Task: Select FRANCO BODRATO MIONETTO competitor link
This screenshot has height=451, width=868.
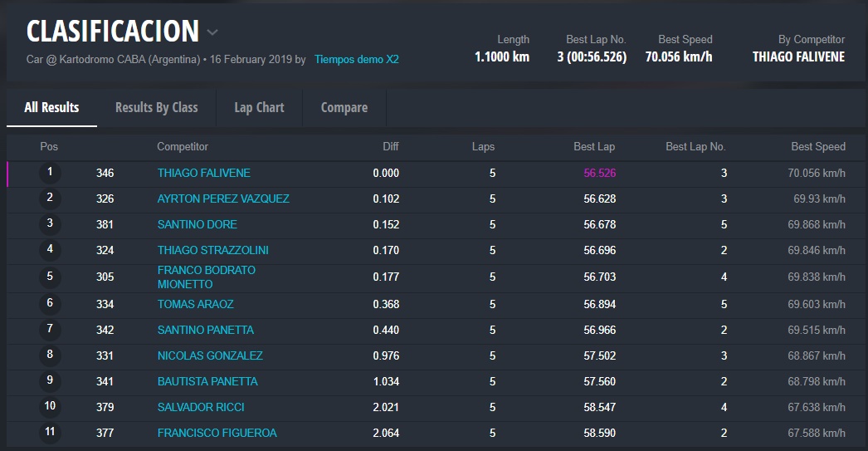Action: point(206,277)
